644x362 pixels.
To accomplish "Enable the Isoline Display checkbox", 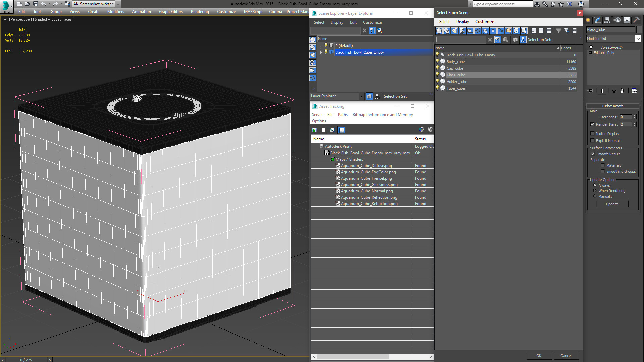I will point(593,134).
